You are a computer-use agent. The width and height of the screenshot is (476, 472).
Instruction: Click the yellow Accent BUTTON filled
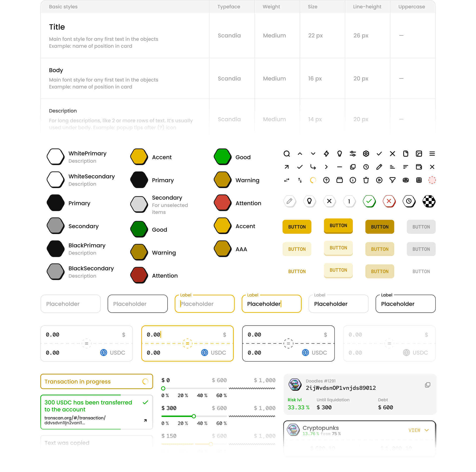tap(297, 227)
